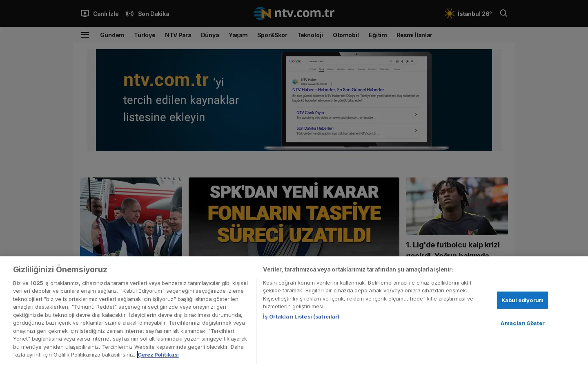588x368 pixels.
Task: Select Yaşam menu item
Action: point(238,35)
